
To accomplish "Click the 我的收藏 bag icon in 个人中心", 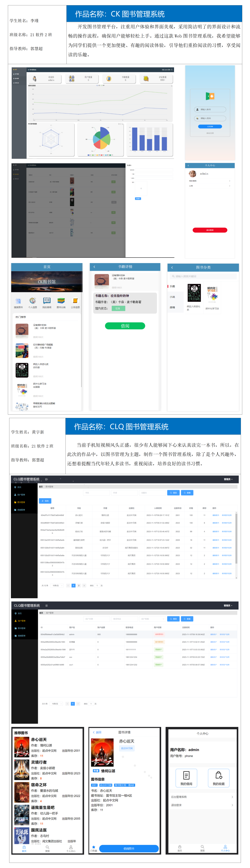I will (x=219, y=775).
